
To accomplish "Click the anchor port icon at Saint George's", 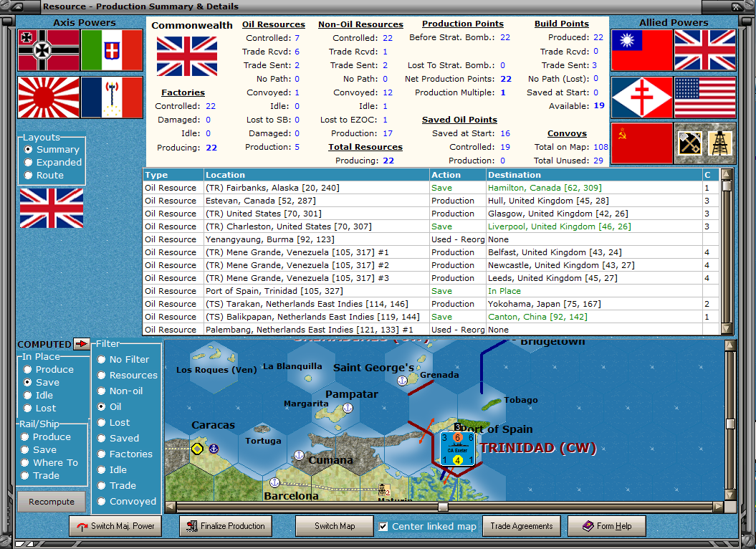I will 402,381.
